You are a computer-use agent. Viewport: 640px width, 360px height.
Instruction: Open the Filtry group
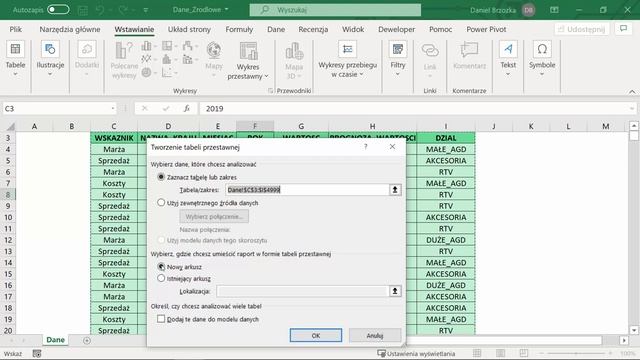tap(398, 60)
